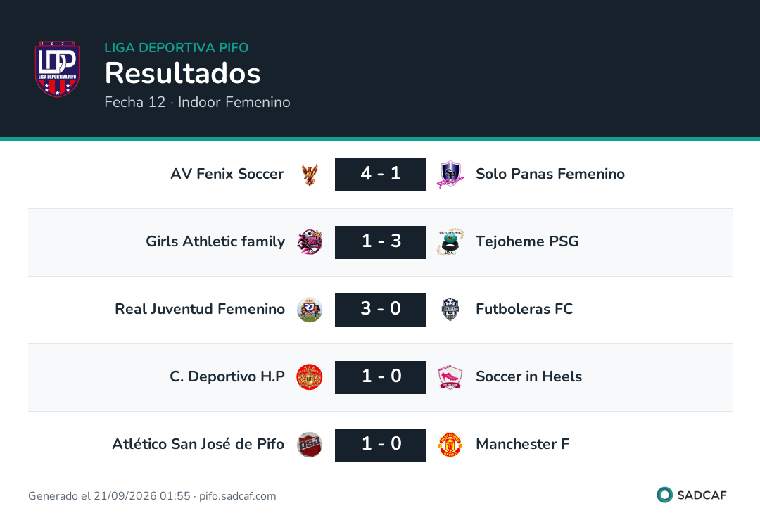Click the pifo.sadcaf.com footer text
Screen dimensions: 760x532
point(238,496)
